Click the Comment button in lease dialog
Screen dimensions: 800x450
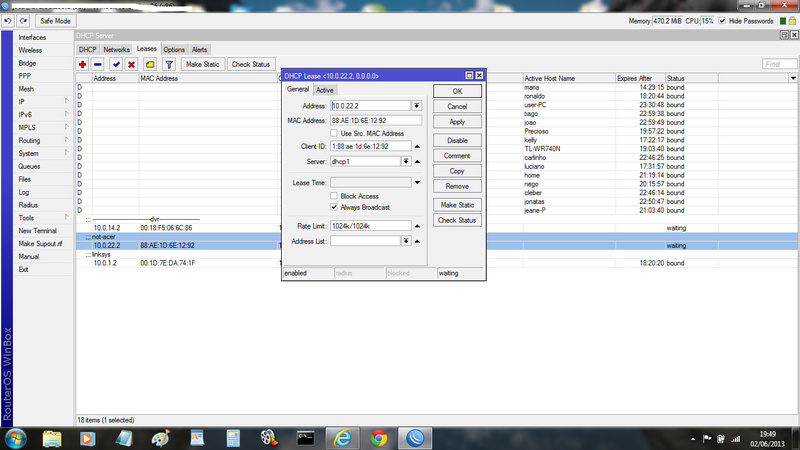click(x=457, y=156)
